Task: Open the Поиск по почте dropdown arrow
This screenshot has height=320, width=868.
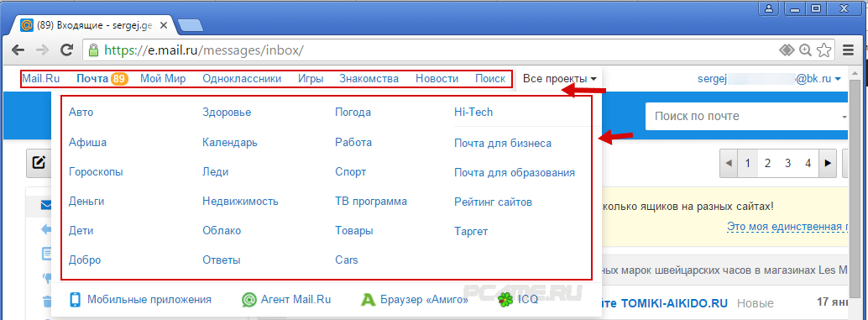Action: coord(844,117)
